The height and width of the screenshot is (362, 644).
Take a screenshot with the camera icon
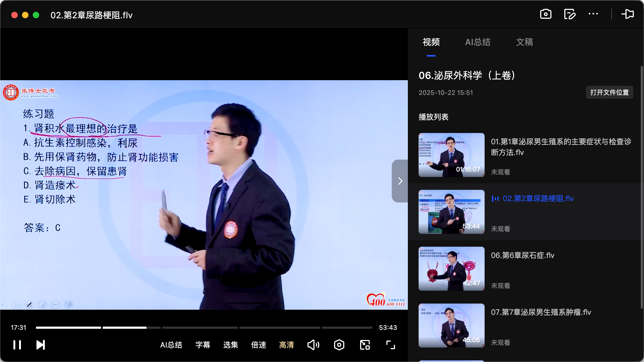click(x=546, y=14)
